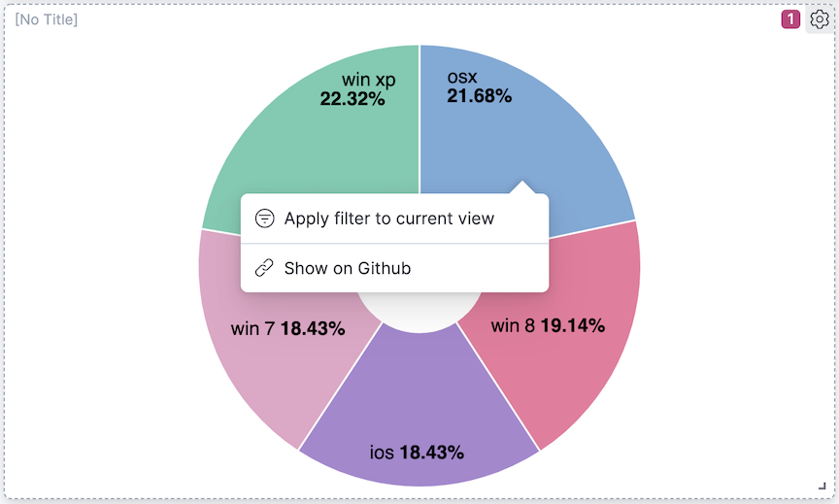Open panel options gear icon

819,19
